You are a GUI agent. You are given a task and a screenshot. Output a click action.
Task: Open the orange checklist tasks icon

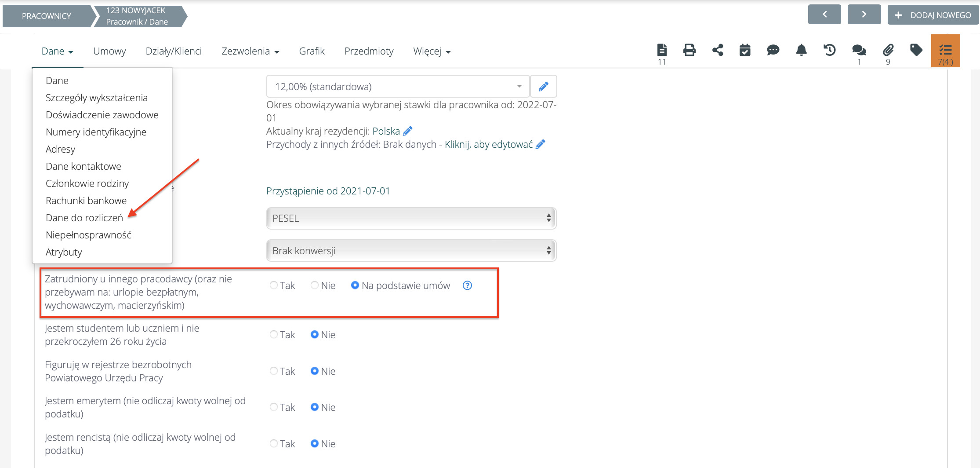point(945,51)
